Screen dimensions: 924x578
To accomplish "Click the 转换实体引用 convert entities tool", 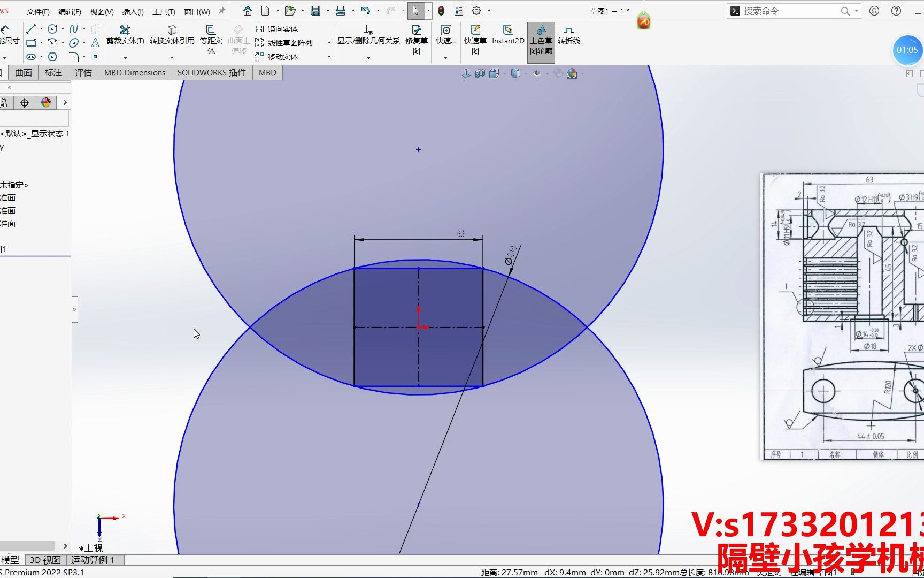I will [x=172, y=35].
